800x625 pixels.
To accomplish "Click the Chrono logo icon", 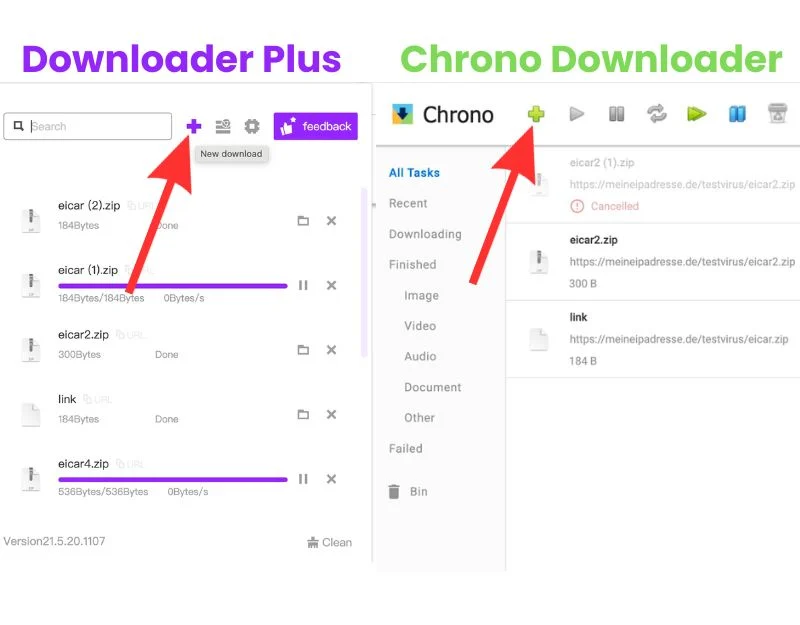I will pos(402,114).
